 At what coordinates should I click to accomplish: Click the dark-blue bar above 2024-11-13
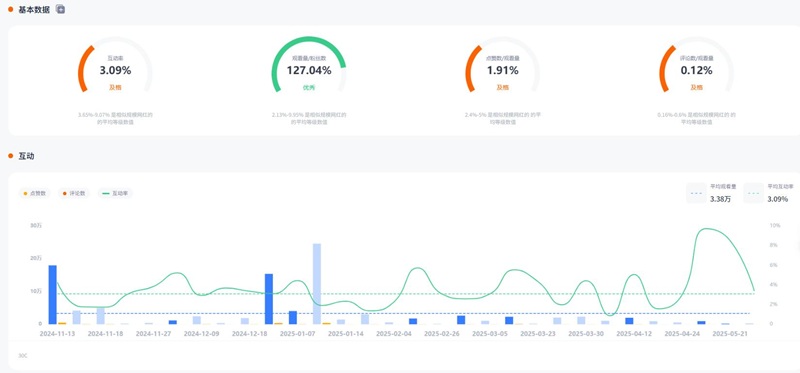tap(53, 294)
